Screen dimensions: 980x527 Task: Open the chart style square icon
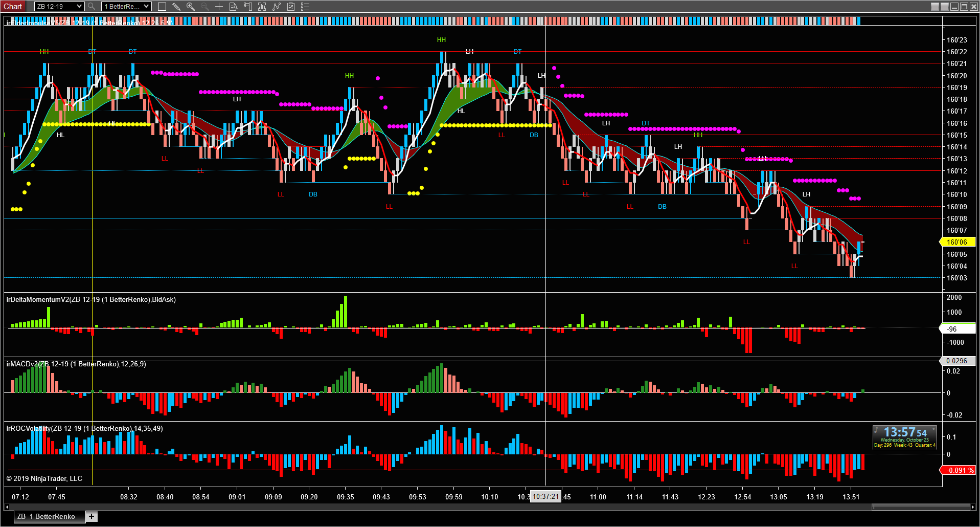tap(162, 7)
